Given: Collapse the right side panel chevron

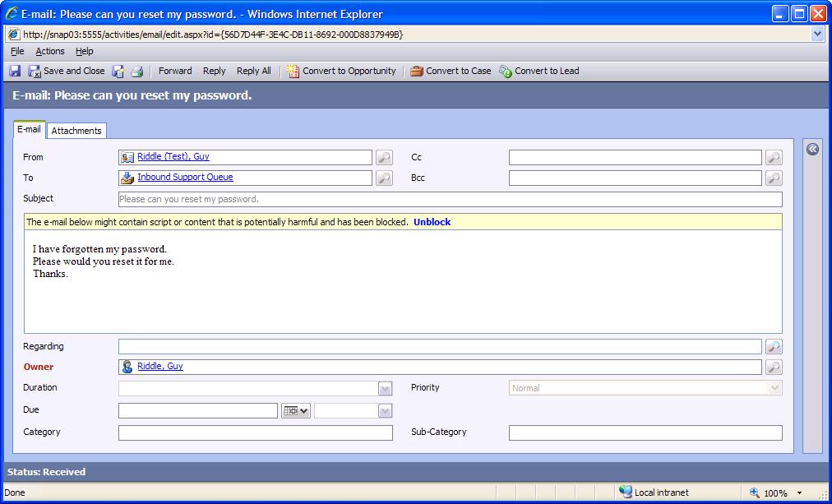Looking at the screenshot, I should pyautogui.click(x=812, y=149).
